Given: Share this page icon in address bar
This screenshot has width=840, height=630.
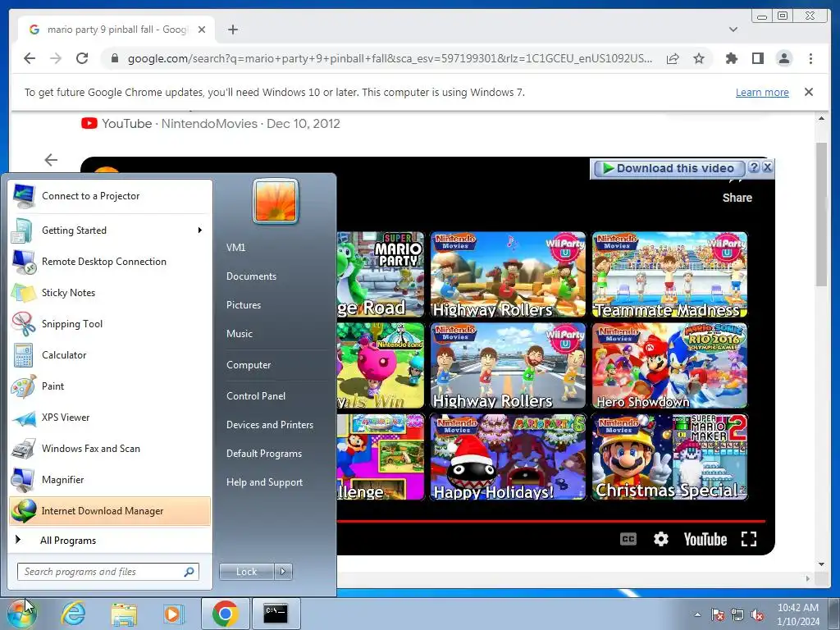Looking at the screenshot, I should pos(673,58).
